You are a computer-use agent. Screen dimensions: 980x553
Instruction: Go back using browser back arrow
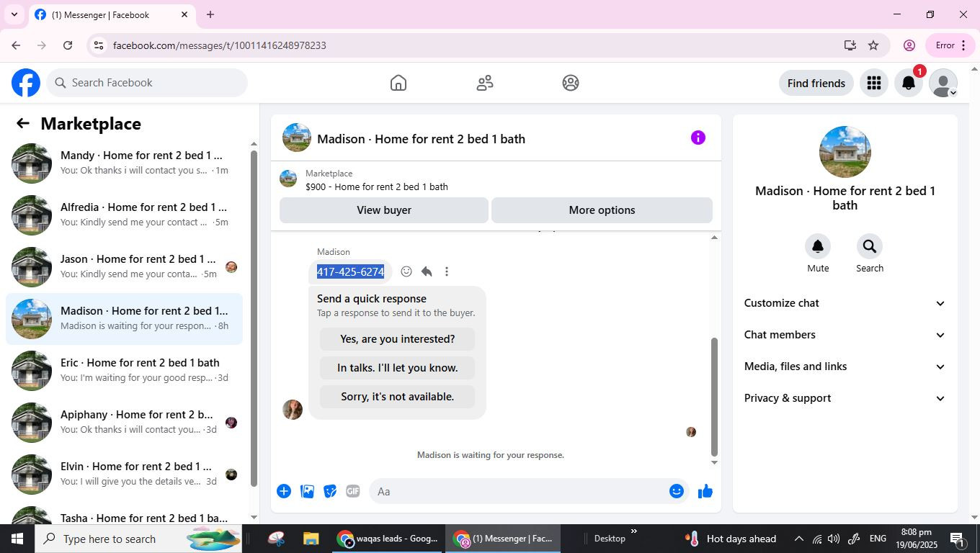point(16,45)
